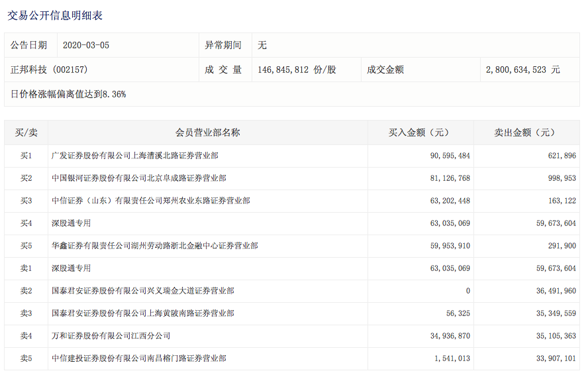Click the 买/卖 column header
The height and width of the screenshot is (377, 588).
[x=26, y=133]
